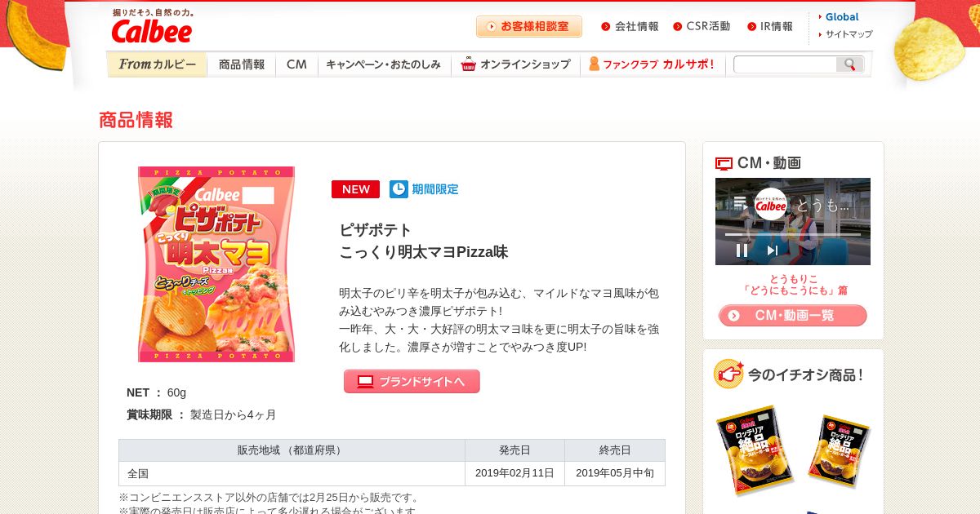The width and height of the screenshot is (980, 514).
Task: Click the ピザポテト product package image
Action: click(216, 264)
